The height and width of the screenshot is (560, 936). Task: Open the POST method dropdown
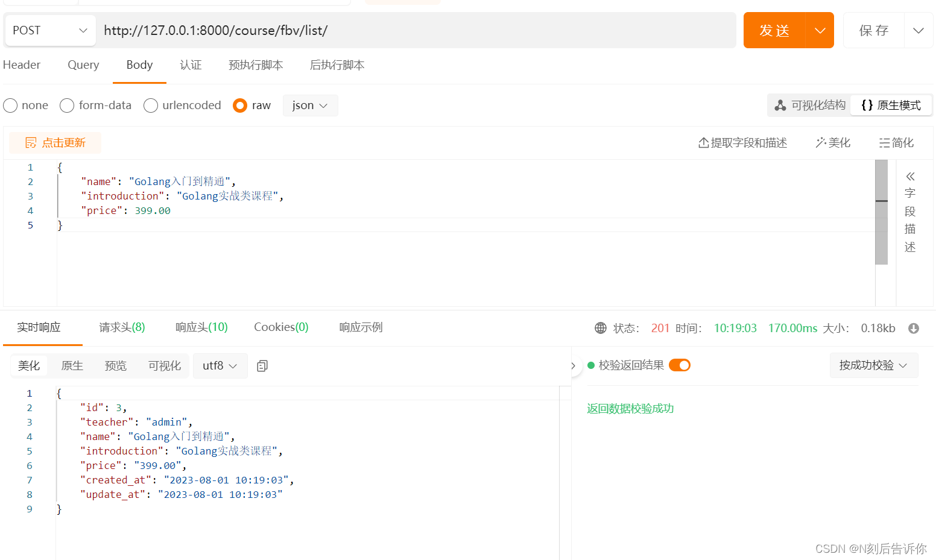tap(50, 30)
